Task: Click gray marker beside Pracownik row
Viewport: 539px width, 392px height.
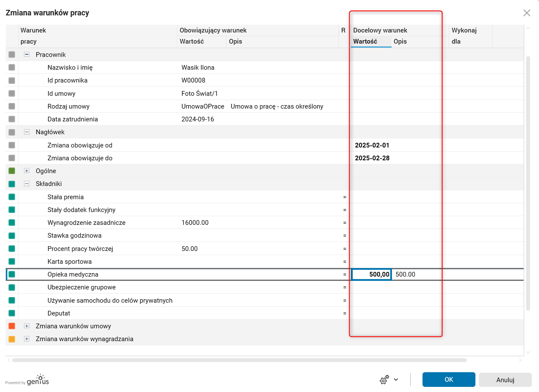Action: coord(12,55)
